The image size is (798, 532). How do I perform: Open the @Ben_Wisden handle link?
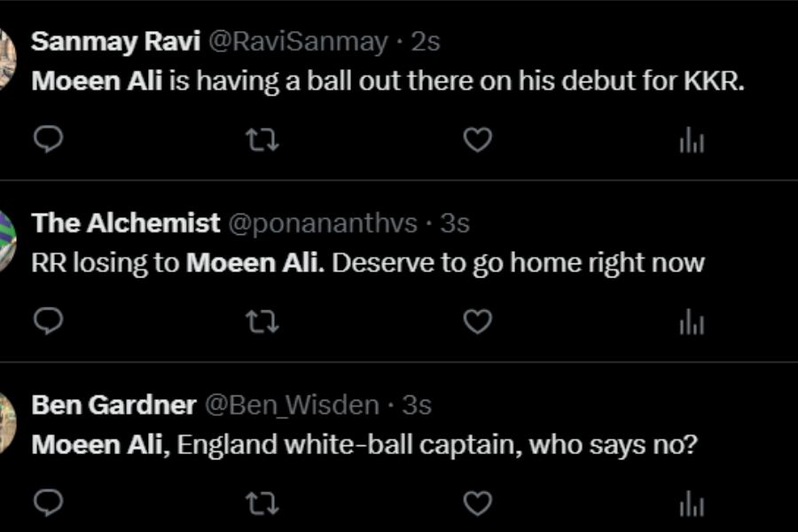tap(292, 405)
